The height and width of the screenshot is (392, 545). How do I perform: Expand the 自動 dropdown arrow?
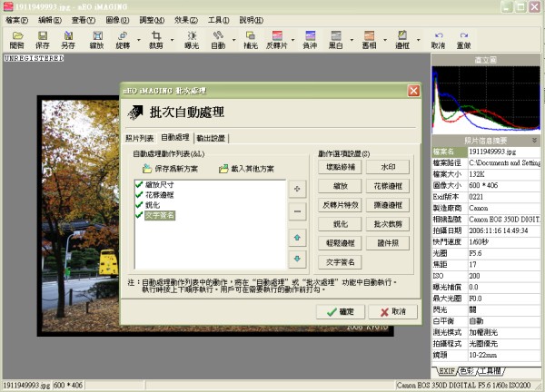(233, 40)
